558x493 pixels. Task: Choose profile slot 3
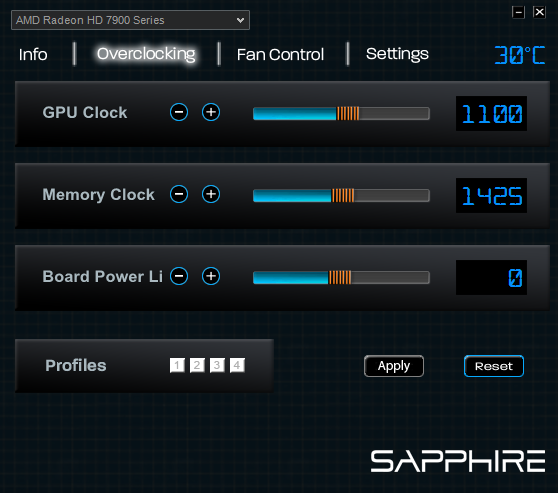tap(217, 365)
